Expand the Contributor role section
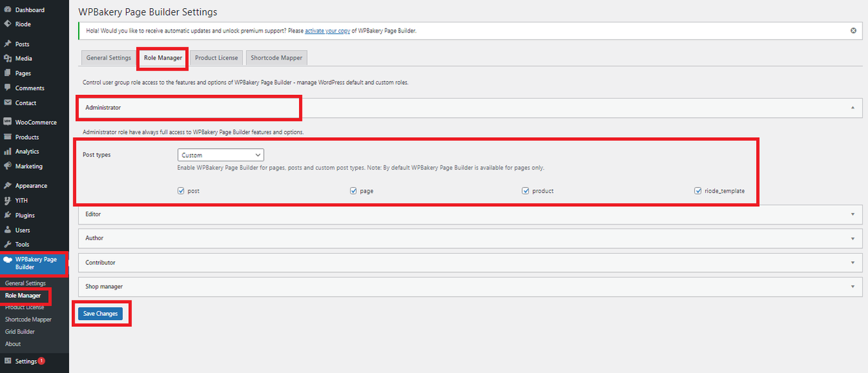This screenshot has width=868, height=373. [470, 262]
